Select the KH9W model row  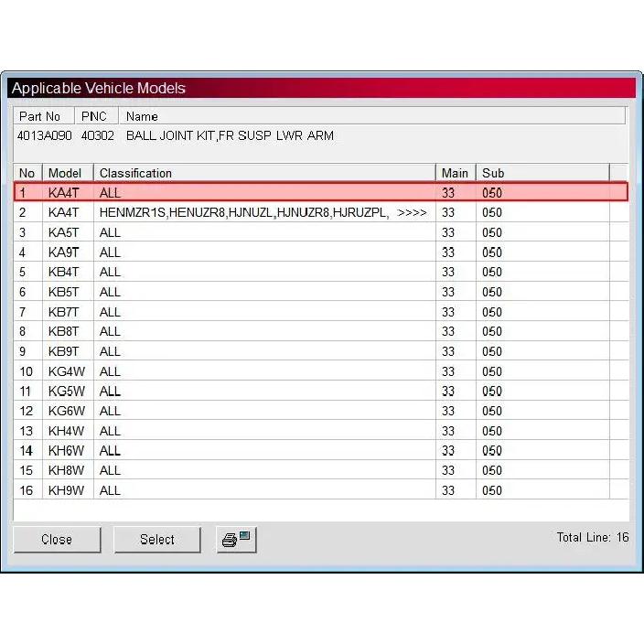pos(321,490)
